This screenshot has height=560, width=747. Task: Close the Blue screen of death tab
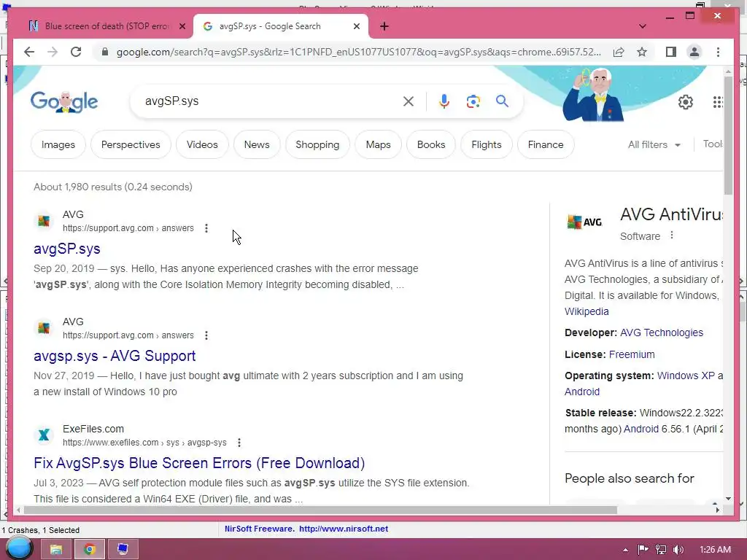[x=182, y=26]
